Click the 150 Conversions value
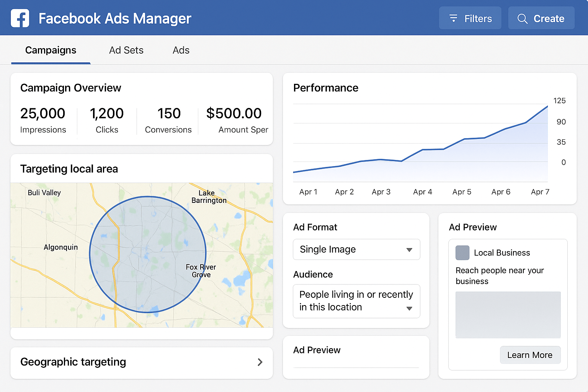This screenshot has height=392, width=588. click(169, 113)
